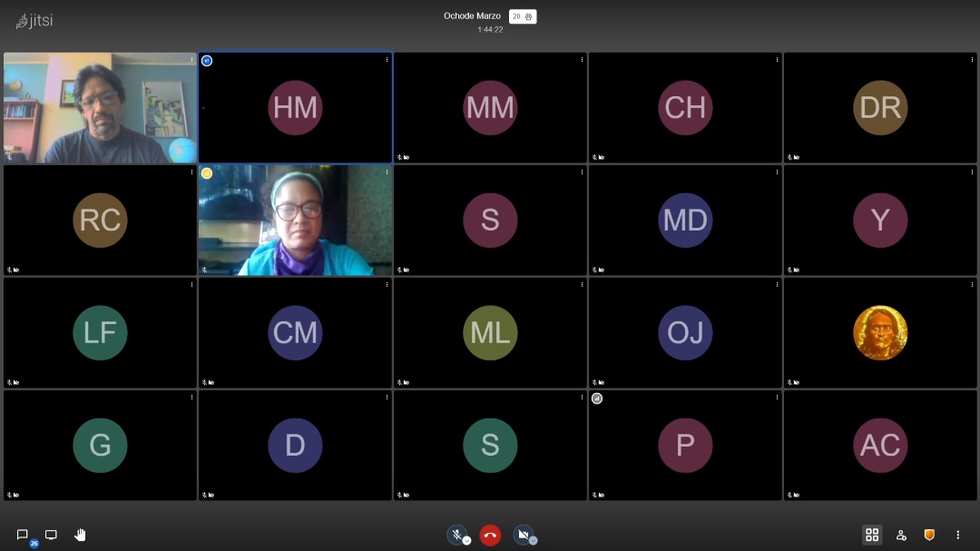Hang up the call
980x551 pixels.
coord(490,535)
